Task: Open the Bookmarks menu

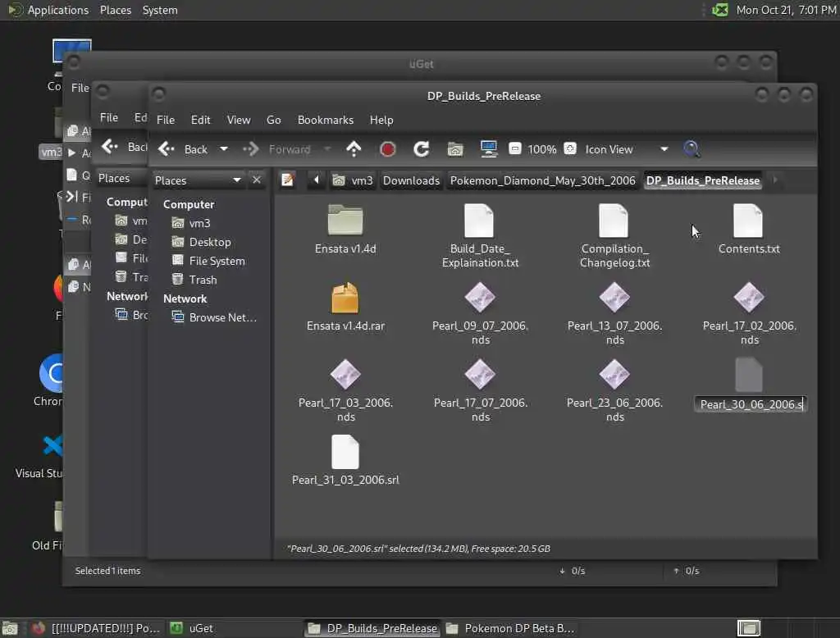Action: (x=325, y=120)
